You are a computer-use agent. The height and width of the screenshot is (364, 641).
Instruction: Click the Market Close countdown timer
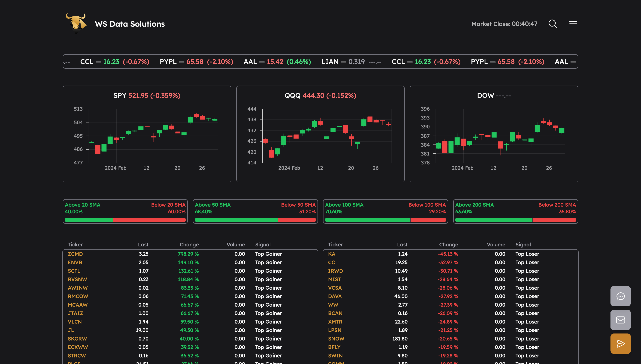click(504, 24)
